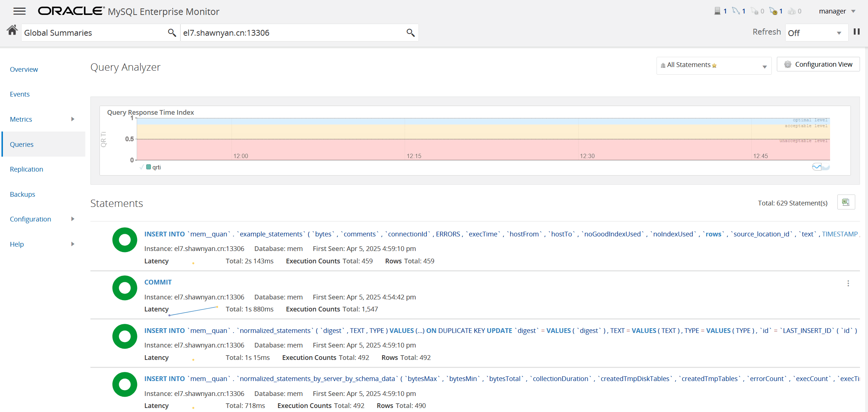Click the emergency events fire icon
The image size is (868, 412).
[791, 11]
